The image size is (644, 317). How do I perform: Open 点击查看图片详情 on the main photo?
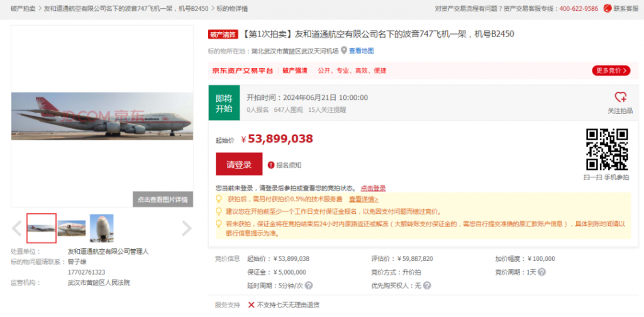coord(163,199)
